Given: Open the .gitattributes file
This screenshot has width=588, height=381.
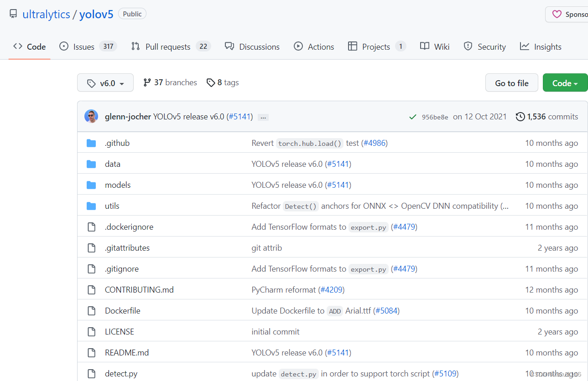Looking at the screenshot, I should point(127,248).
